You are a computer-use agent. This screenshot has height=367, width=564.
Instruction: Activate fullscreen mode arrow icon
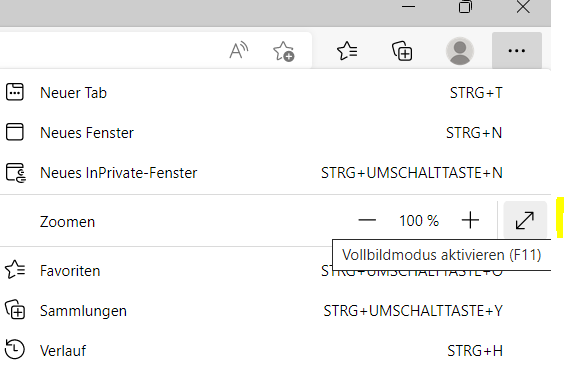pos(525,220)
